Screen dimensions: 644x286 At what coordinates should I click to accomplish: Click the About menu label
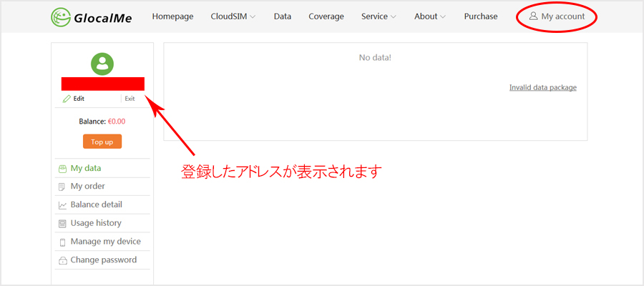tap(426, 16)
